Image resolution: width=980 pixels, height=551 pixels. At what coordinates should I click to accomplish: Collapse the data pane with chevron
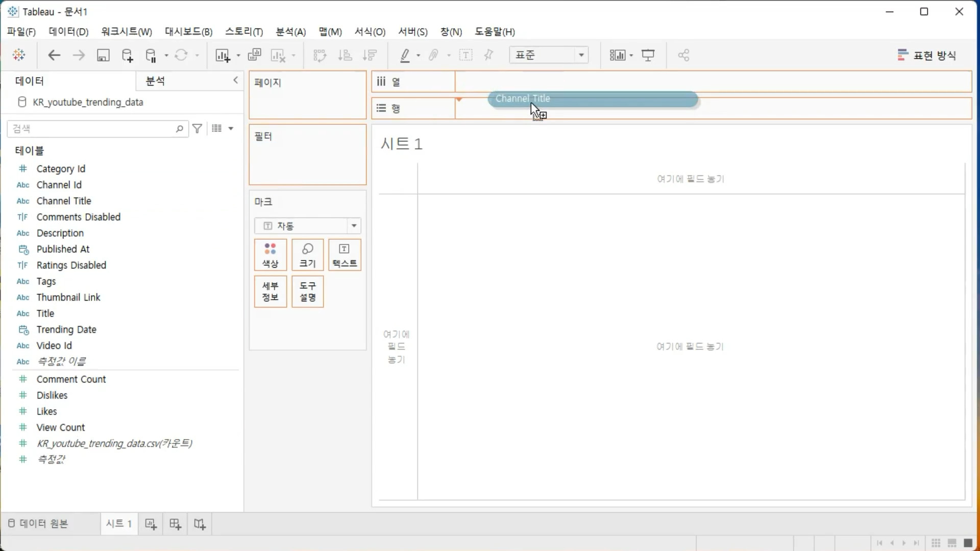coord(235,80)
